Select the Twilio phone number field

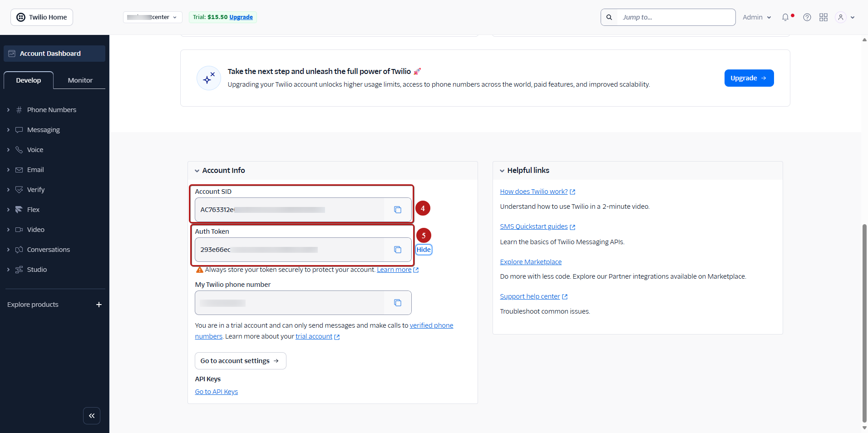[x=290, y=303]
